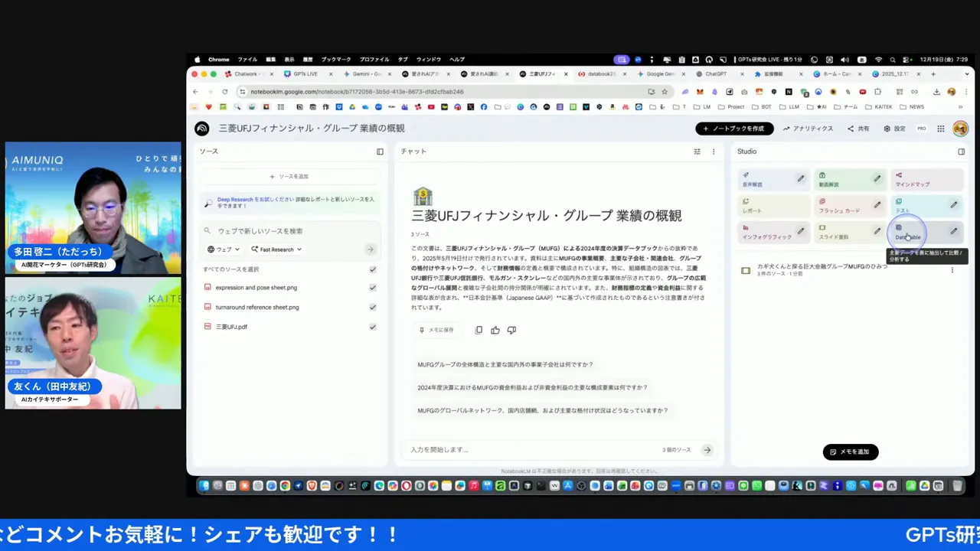Give thumbs up on the summary response
Image resolution: width=980 pixels, height=551 pixels.
(495, 330)
